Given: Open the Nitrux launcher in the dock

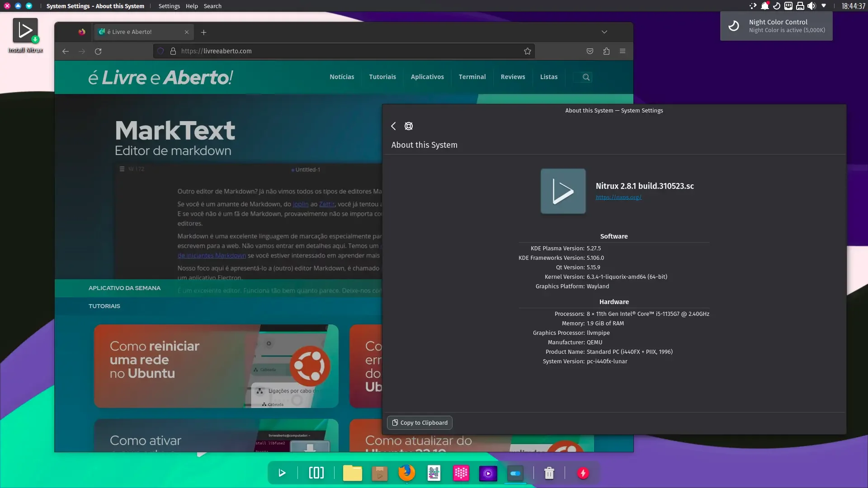Looking at the screenshot, I should tap(282, 473).
